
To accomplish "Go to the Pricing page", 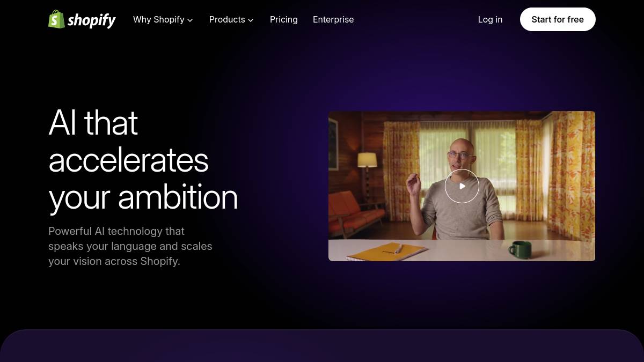I will coord(283,19).
